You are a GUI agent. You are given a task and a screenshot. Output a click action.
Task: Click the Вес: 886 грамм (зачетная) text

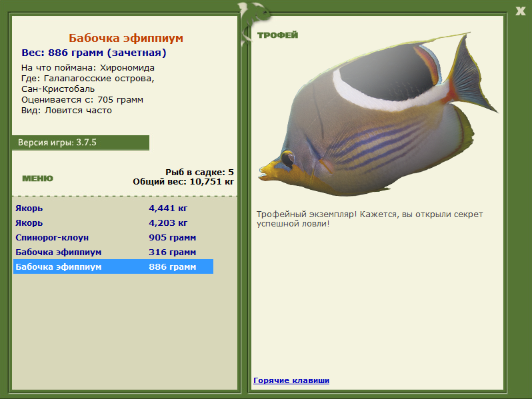tap(94, 53)
